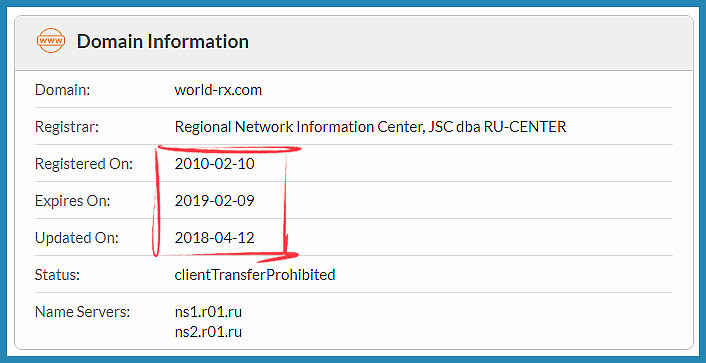Click the Status: label
Screen dimensions: 706x363
(x=57, y=275)
